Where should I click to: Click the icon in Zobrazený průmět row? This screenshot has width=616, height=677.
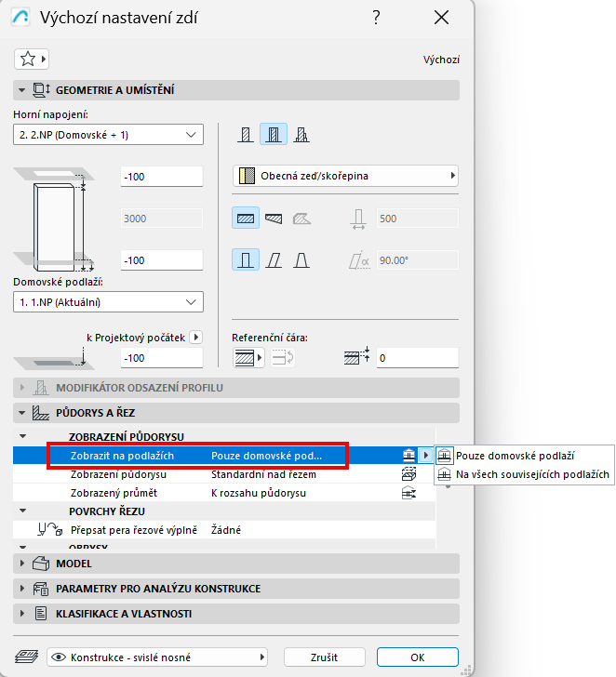point(408,493)
